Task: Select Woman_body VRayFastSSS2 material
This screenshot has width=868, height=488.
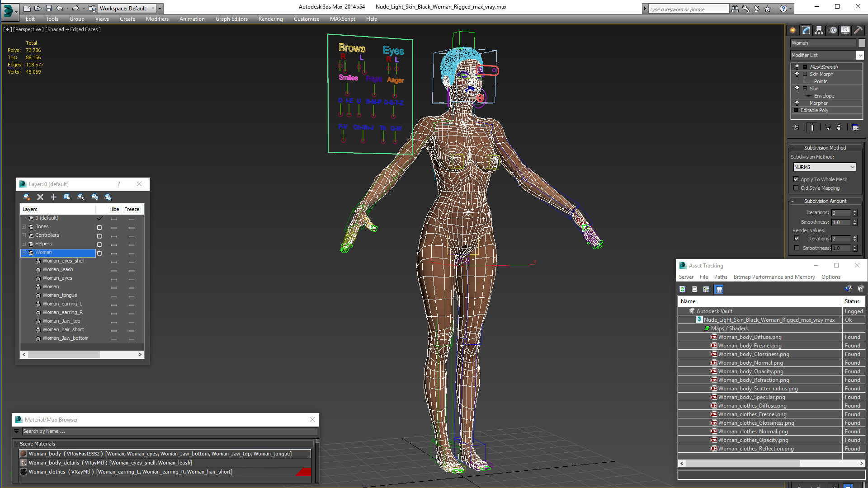Action: click(165, 454)
